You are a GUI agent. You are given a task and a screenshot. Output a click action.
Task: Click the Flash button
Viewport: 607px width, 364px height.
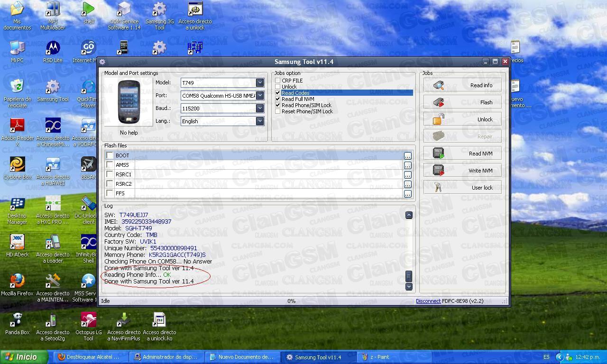462,102
